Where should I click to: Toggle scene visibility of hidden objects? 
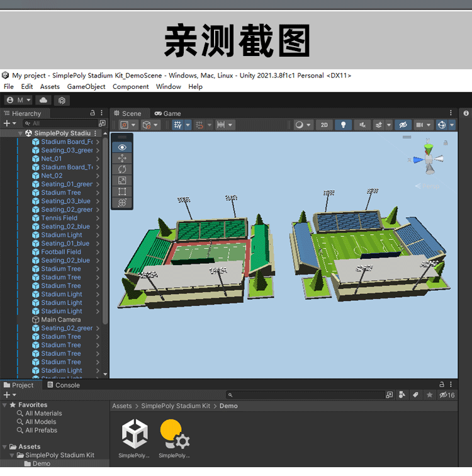tap(403, 125)
